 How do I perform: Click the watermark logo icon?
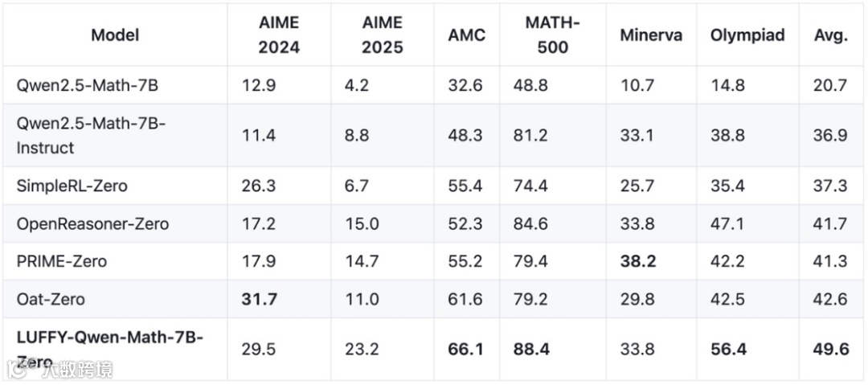(18, 369)
